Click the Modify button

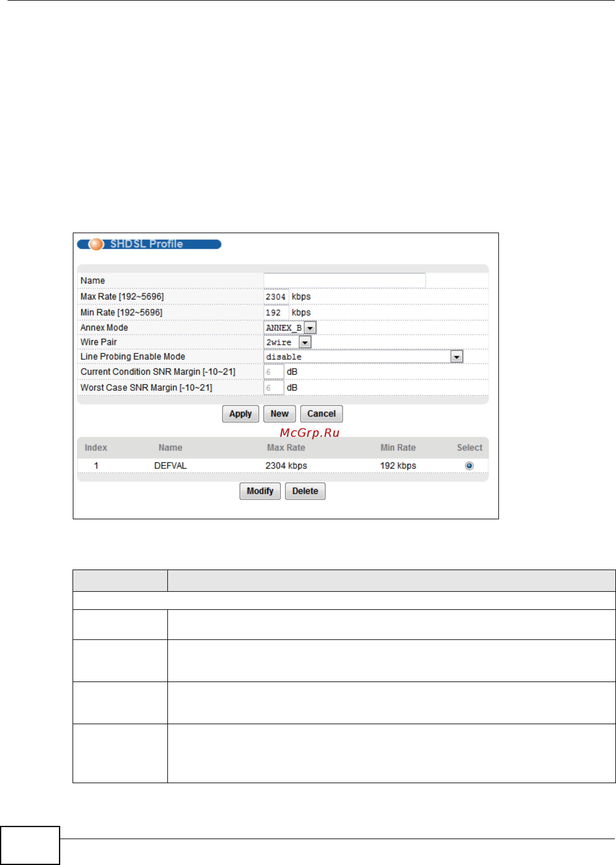point(260,491)
